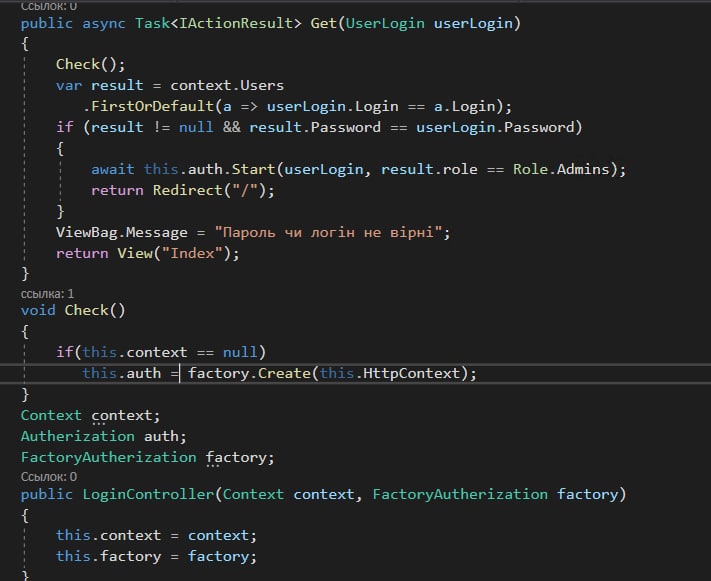Click the "auth;" field name after Autherization
Screen dimensions: 711x581
165,436
